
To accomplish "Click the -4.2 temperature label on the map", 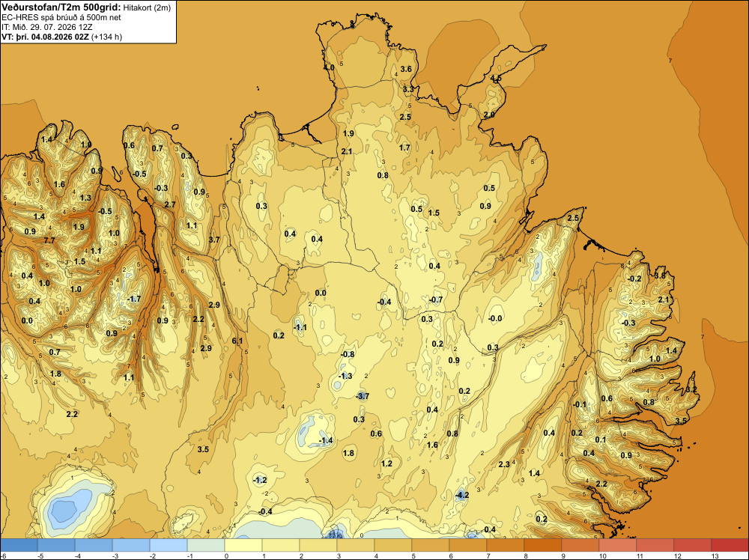I will pyautogui.click(x=462, y=495).
